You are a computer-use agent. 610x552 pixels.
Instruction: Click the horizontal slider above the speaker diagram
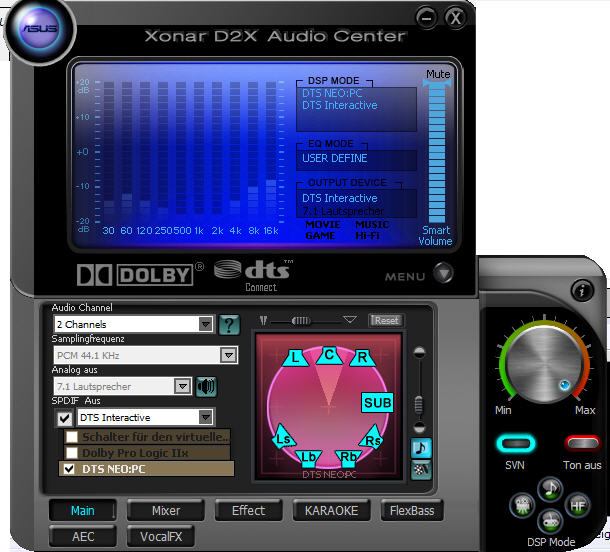point(301,321)
